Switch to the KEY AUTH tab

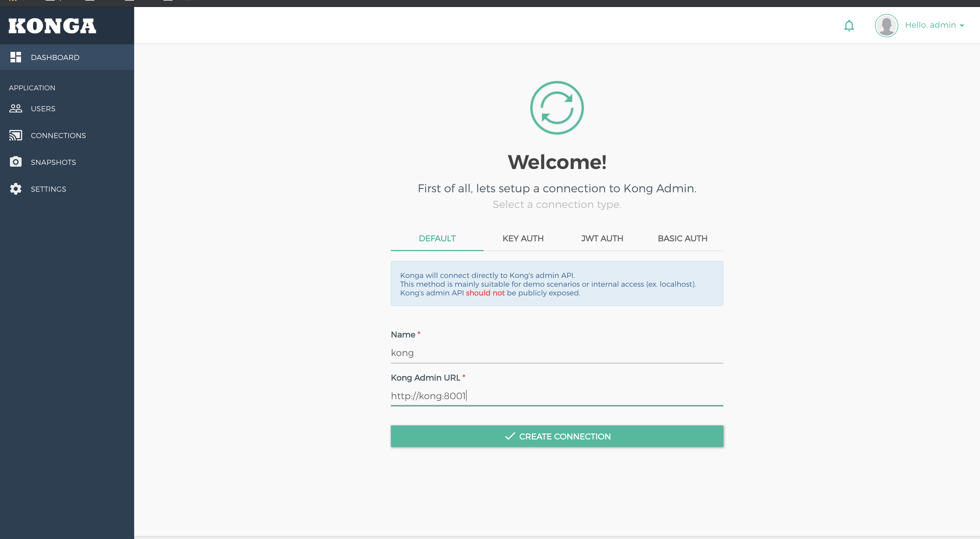[x=523, y=238]
